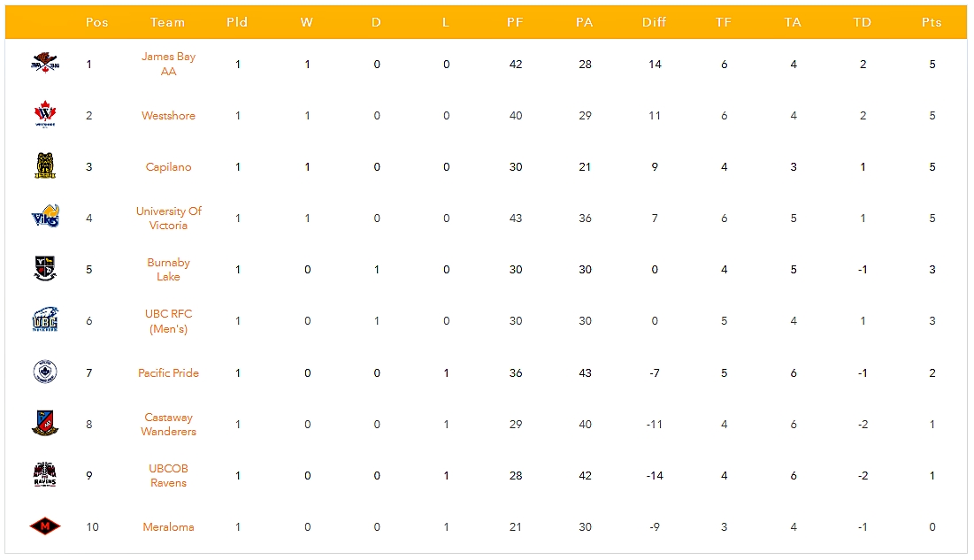Open the Pacific Pride team link
Viewport: 974px width, 560px height.
(168, 372)
